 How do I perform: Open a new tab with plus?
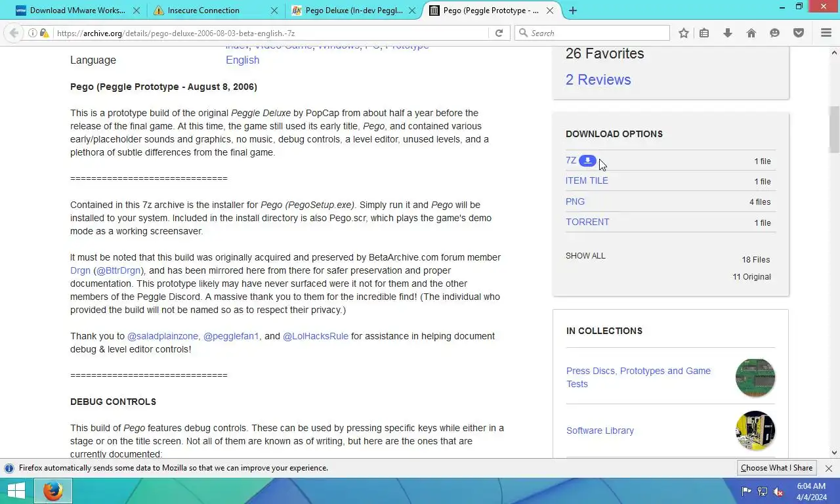573,10
